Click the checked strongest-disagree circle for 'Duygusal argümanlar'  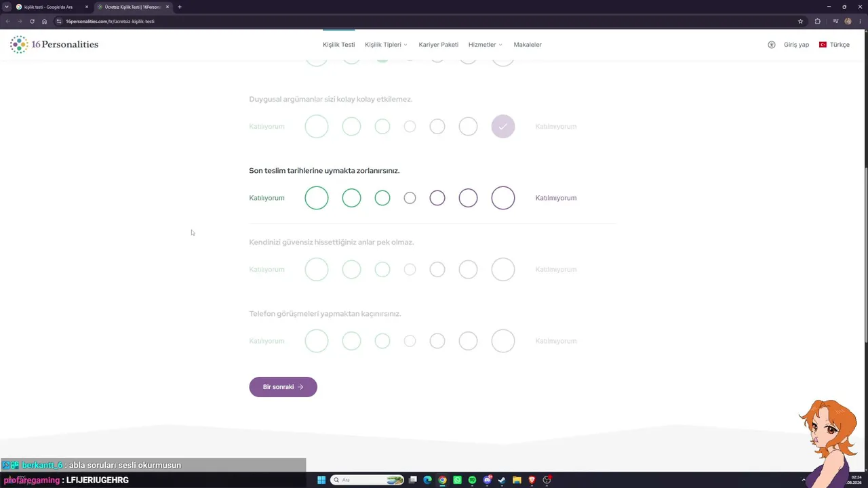503,127
